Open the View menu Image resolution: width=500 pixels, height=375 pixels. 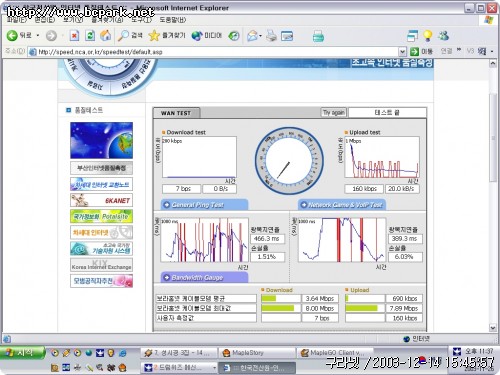(x=73, y=20)
